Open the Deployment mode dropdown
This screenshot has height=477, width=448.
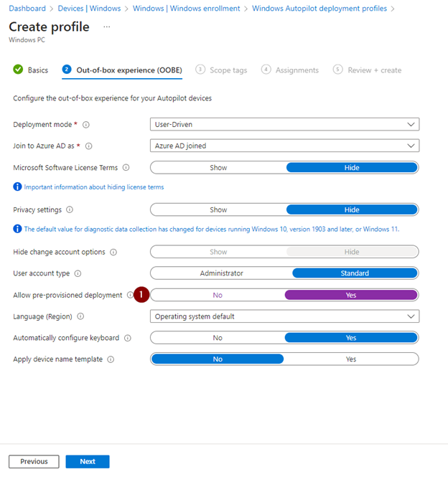284,124
